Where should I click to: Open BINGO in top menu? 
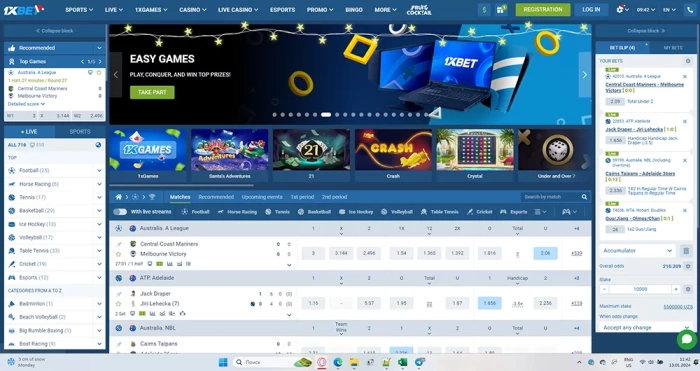[354, 9]
